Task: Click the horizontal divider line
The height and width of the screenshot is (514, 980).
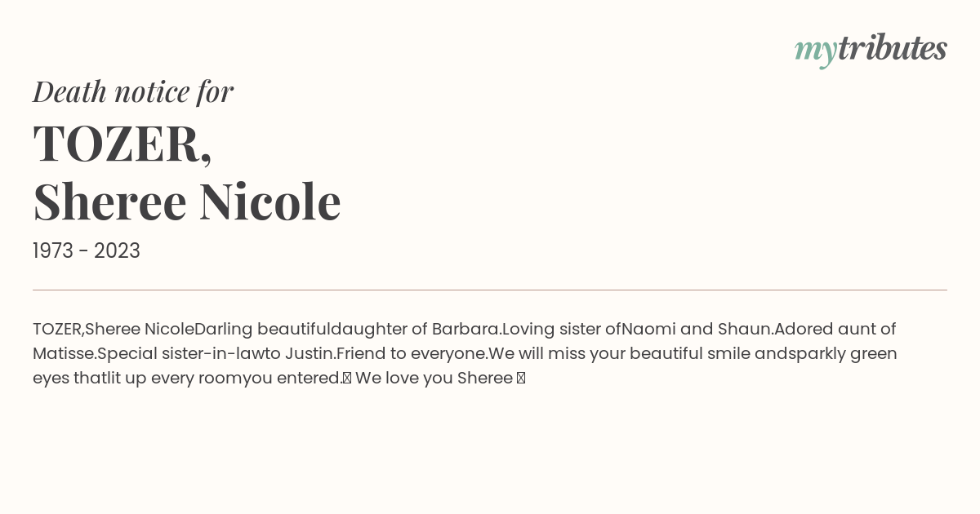Action: (490, 290)
